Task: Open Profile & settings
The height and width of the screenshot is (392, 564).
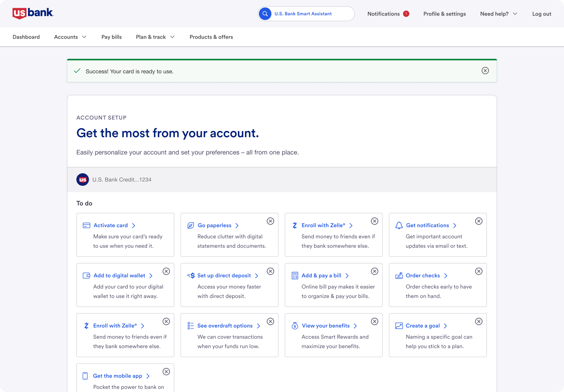Action: pyautogui.click(x=444, y=14)
